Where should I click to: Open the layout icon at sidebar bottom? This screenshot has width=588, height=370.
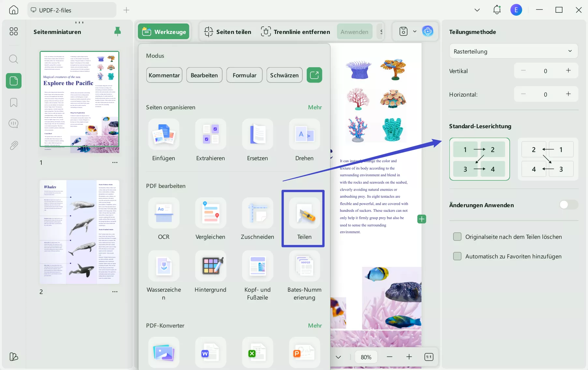click(x=14, y=357)
